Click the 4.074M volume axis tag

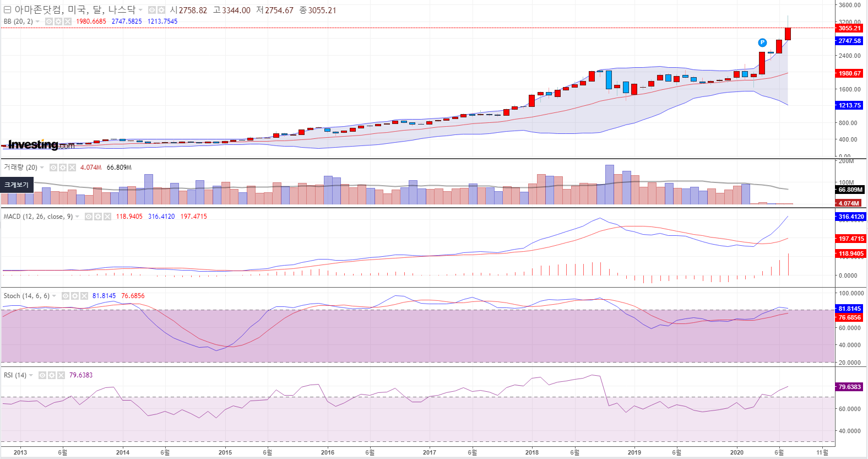849,203
